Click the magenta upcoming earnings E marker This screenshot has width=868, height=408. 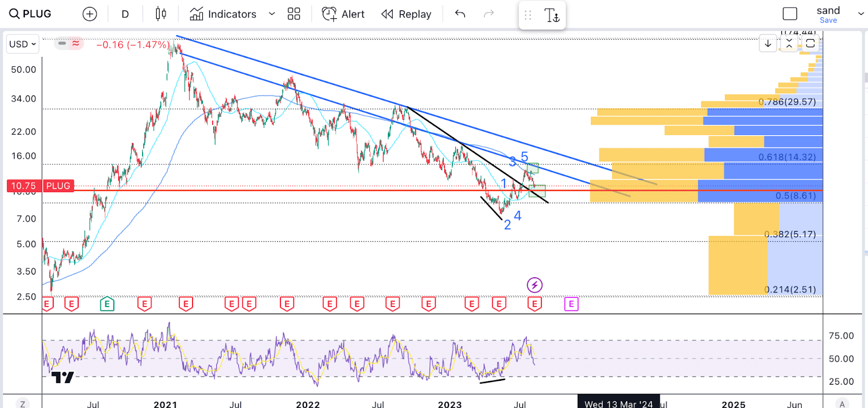[x=571, y=304]
